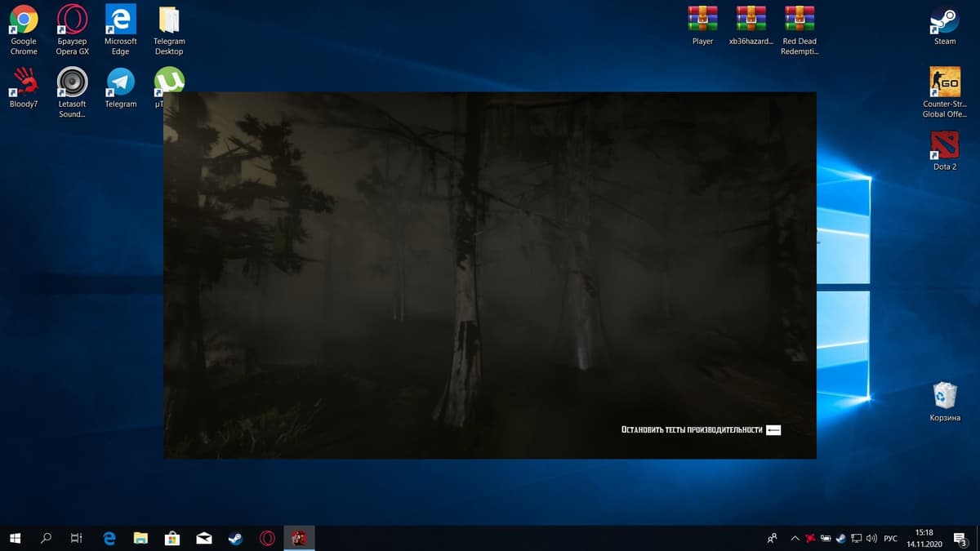Open Task View on the taskbar
This screenshot has width=980, height=551.
tap(76, 538)
